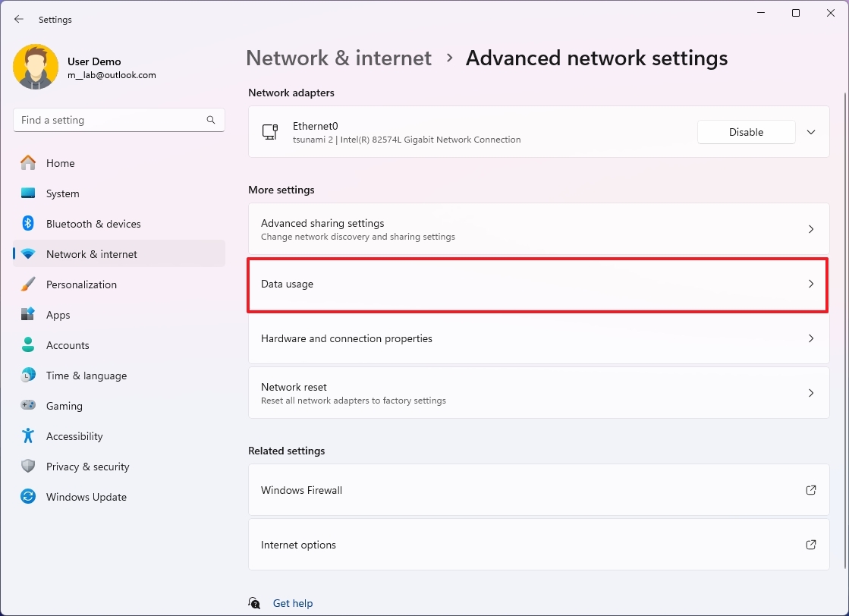Open Privacy & security category

[119, 466]
